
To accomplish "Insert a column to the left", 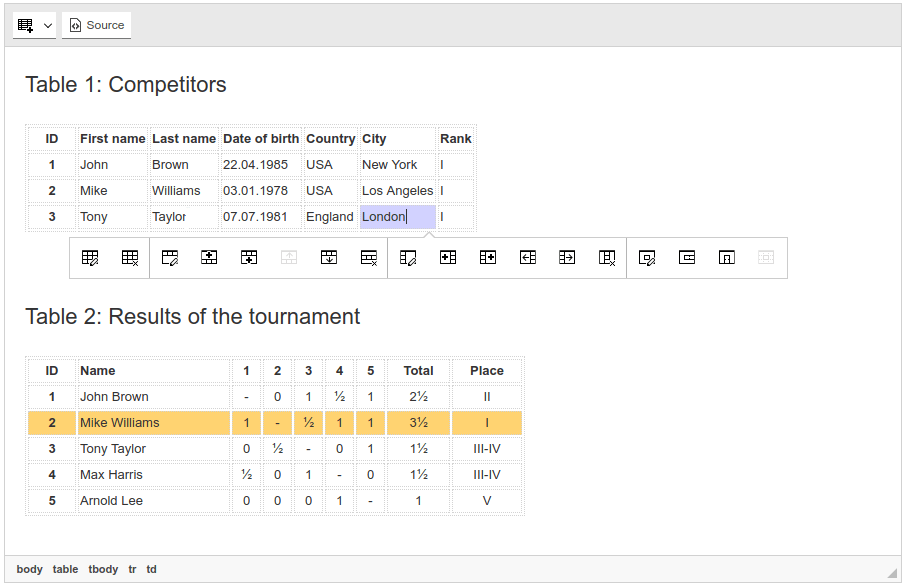I will (447, 257).
